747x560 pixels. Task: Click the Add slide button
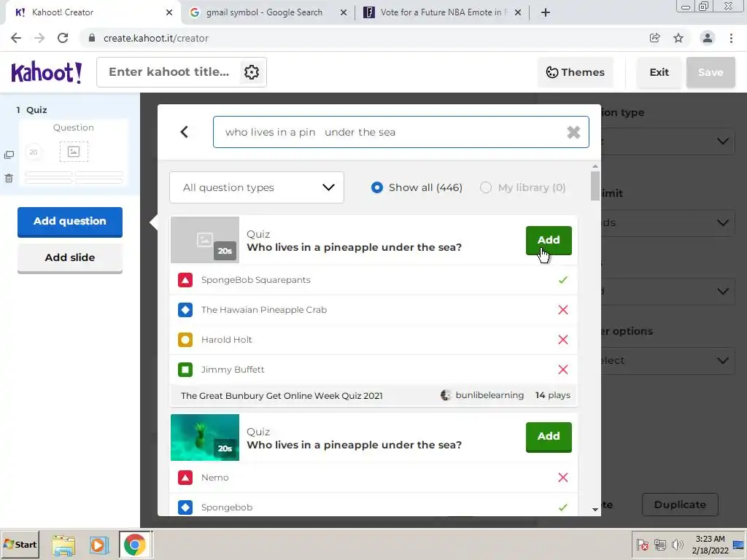[70, 258]
